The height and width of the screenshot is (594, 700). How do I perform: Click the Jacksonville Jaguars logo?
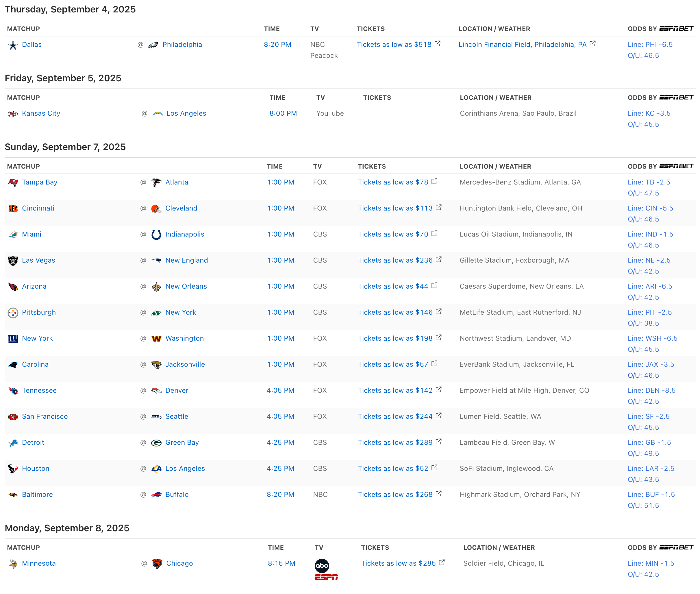[x=156, y=365]
